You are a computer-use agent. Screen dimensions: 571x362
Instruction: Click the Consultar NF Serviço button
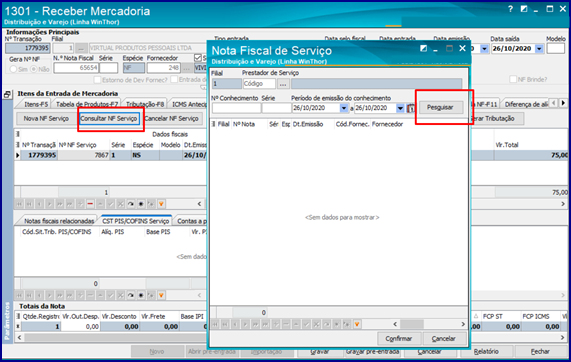point(109,118)
